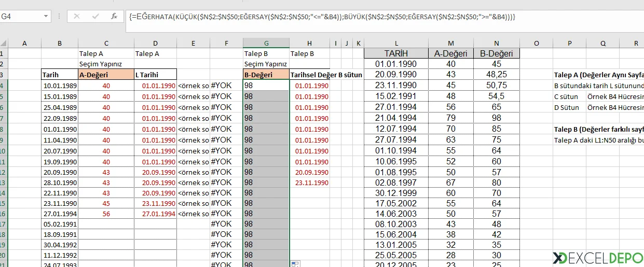The image size is (644, 267).
Task: Click örnek so text cell in row 16
Action: (193, 214)
